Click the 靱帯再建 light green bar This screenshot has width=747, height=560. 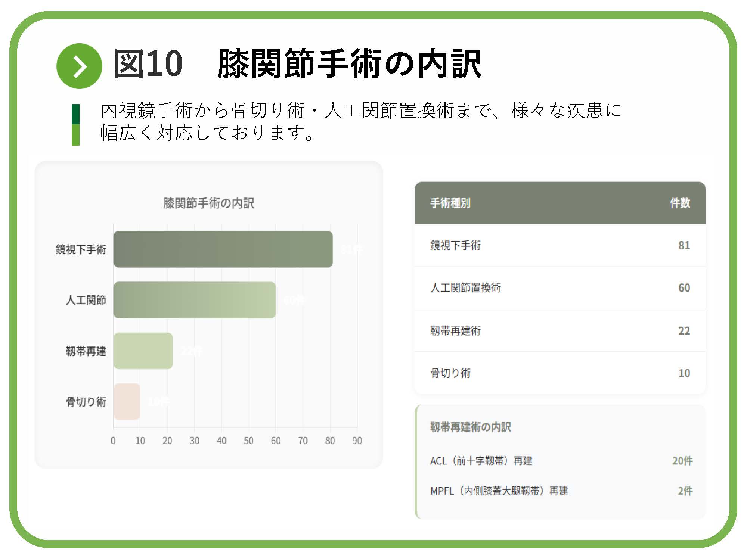(143, 351)
